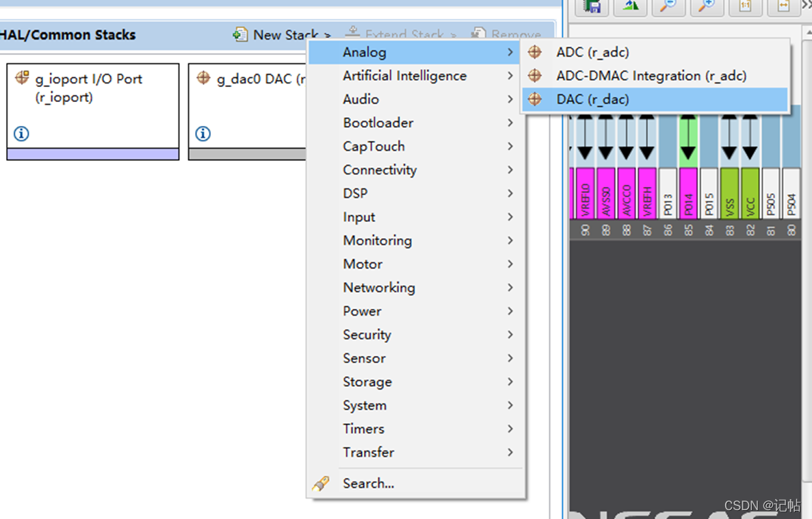The image size is (812, 519).
Task: Select green VSS pin
Action: (x=730, y=193)
